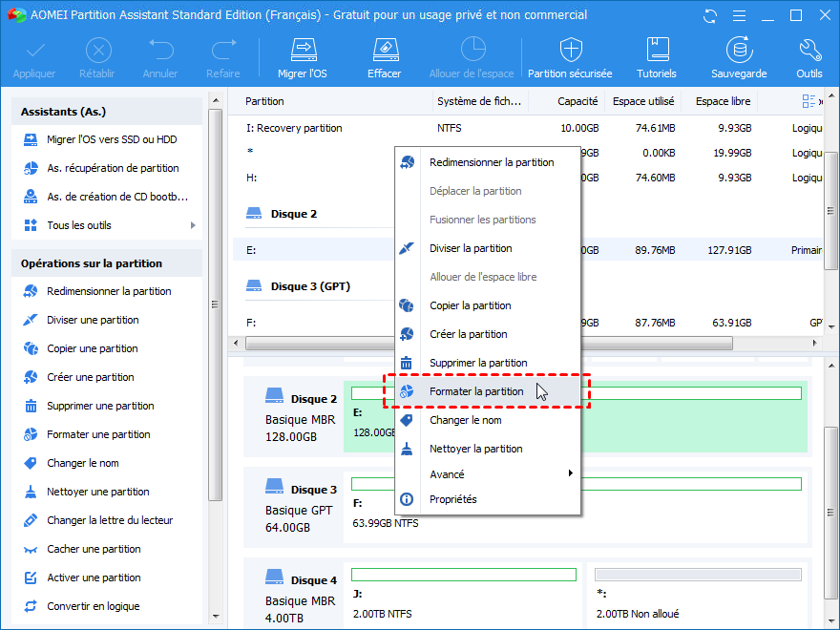Sort by Système de fichiers column

(480, 101)
